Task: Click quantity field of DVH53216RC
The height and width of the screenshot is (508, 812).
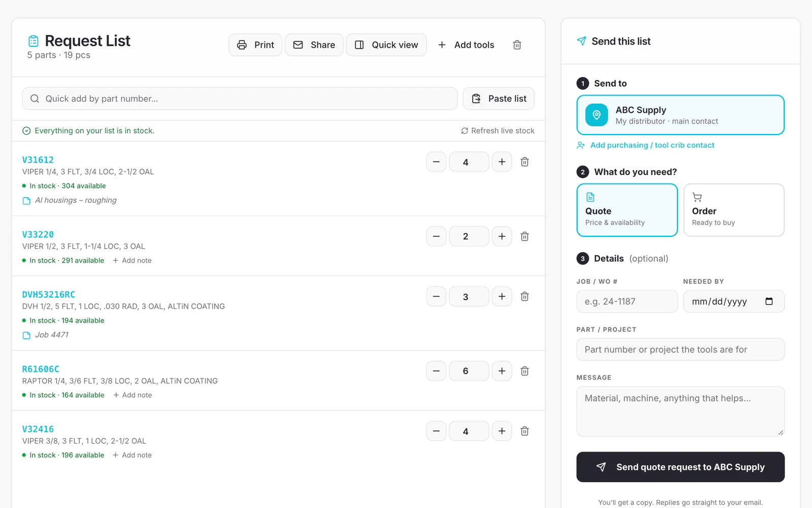Action: (469, 296)
